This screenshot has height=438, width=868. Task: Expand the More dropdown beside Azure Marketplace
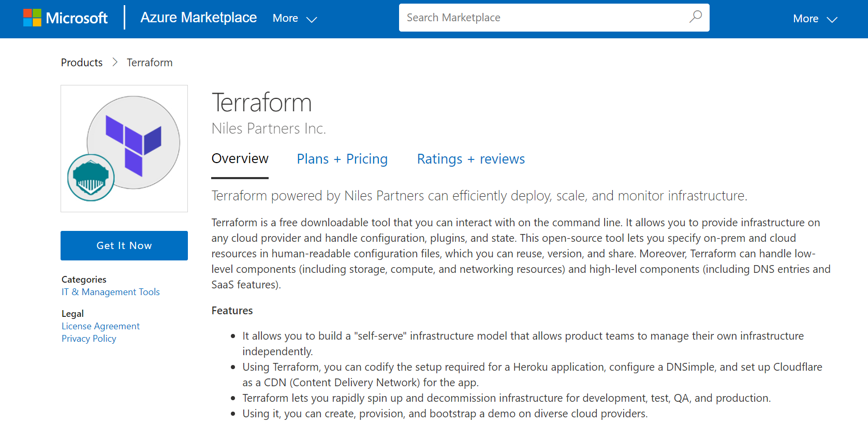pyautogui.click(x=295, y=19)
